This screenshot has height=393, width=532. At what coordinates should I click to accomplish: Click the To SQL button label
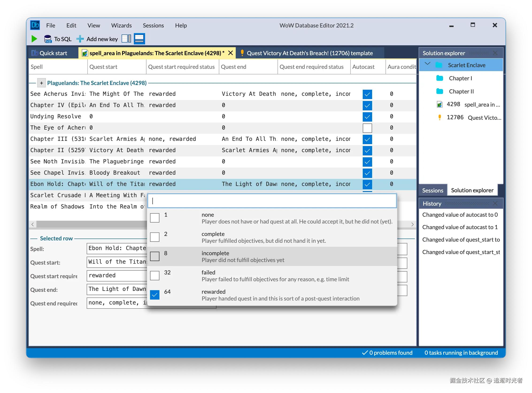point(63,39)
